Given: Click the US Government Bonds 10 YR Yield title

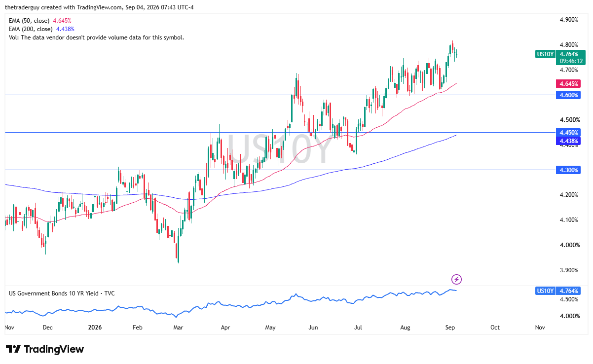Looking at the screenshot, I should (62, 293).
